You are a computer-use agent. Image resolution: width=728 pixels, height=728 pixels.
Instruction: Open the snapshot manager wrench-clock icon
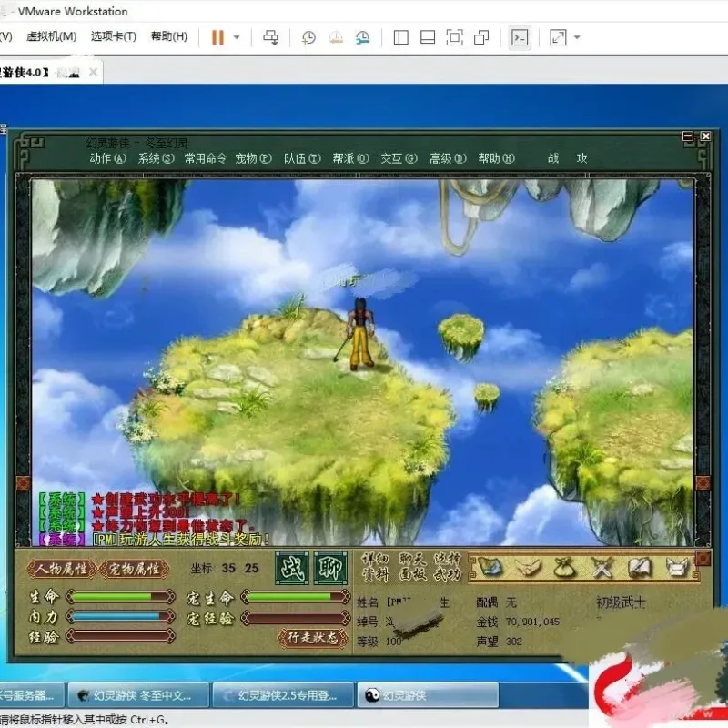[363, 37]
